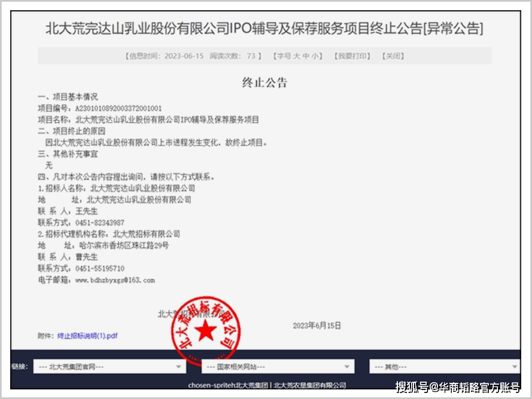Click the 我要打印 print link

352,56
